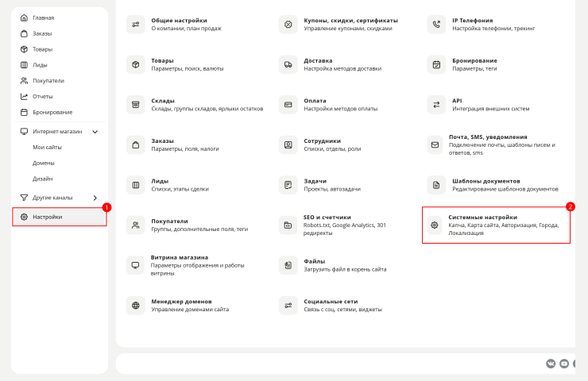Click text 'Склады, группы складов, ярлыки остатков'
The width and height of the screenshot is (588, 381).
click(207, 109)
